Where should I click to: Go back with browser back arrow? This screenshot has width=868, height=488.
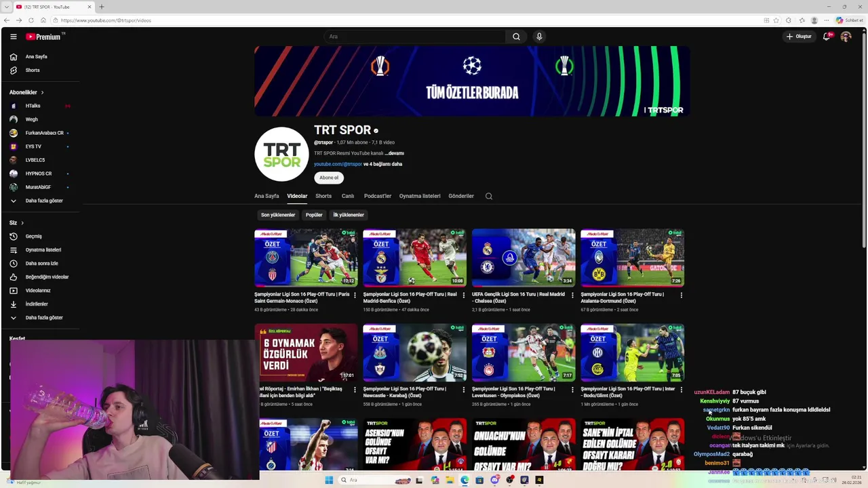tap(7, 20)
